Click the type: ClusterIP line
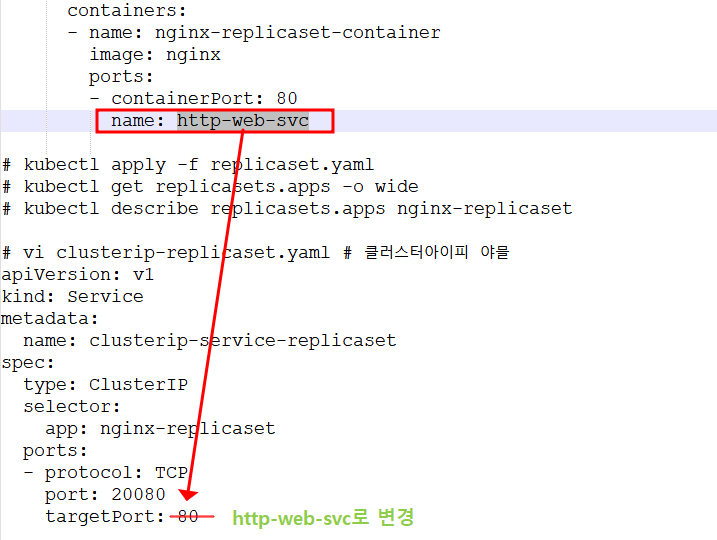The image size is (717, 540). (x=106, y=385)
